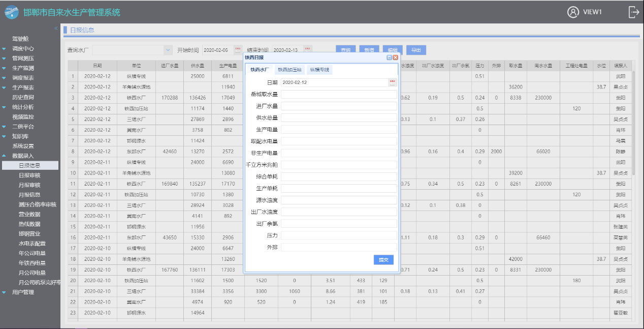Select 热线数据 in the sidebar
Image resolution: width=644 pixels, height=329 pixels.
coord(29,224)
